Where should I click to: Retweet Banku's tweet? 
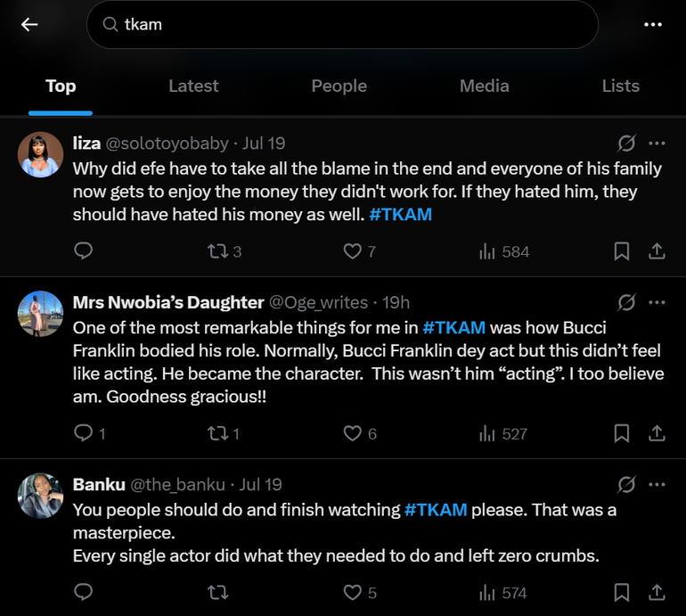(x=216, y=593)
